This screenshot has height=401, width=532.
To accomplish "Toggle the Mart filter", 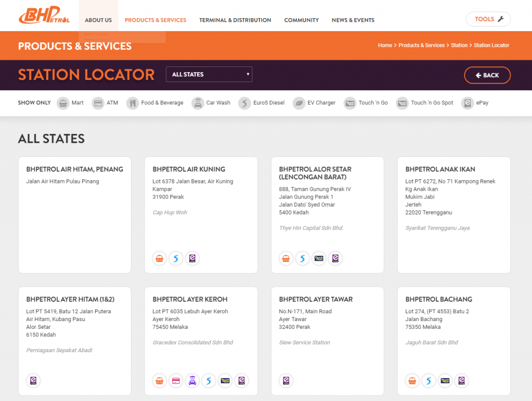I will (70, 103).
